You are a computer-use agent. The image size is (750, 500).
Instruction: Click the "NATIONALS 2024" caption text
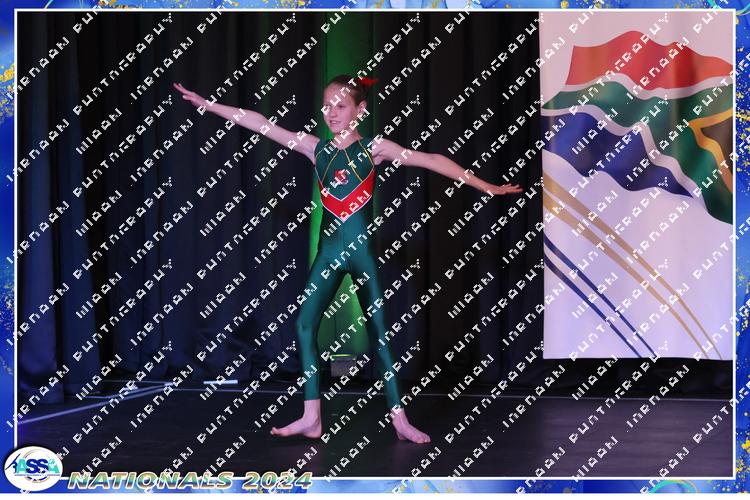click(190, 480)
